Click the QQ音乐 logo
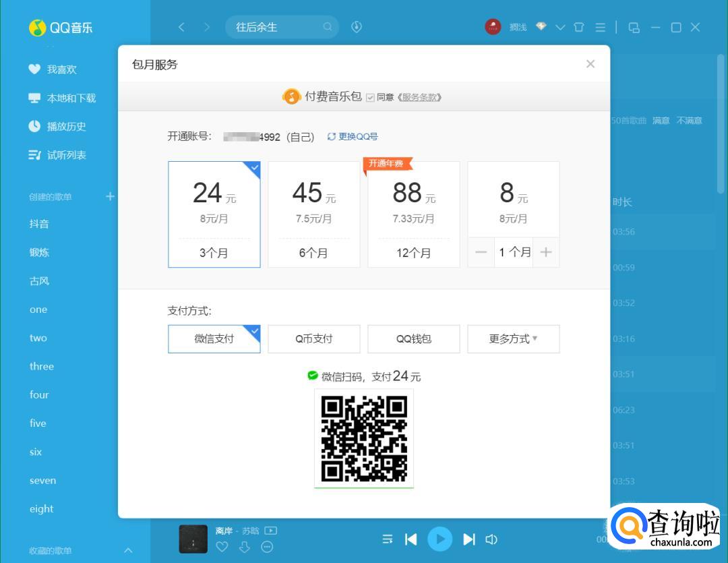Screen dimensions: 728x563 tap(61, 28)
